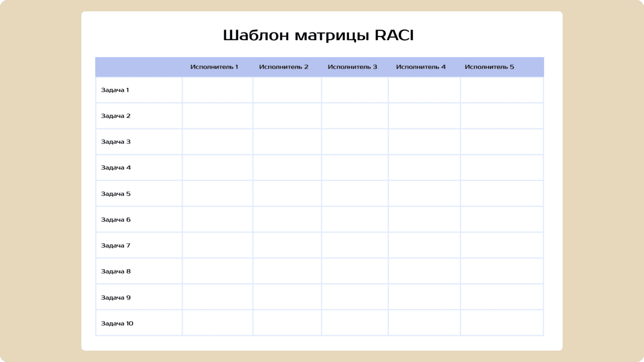Click the Исполнитель 1 column header
This screenshot has height=362, width=644.
coord(214,67)
